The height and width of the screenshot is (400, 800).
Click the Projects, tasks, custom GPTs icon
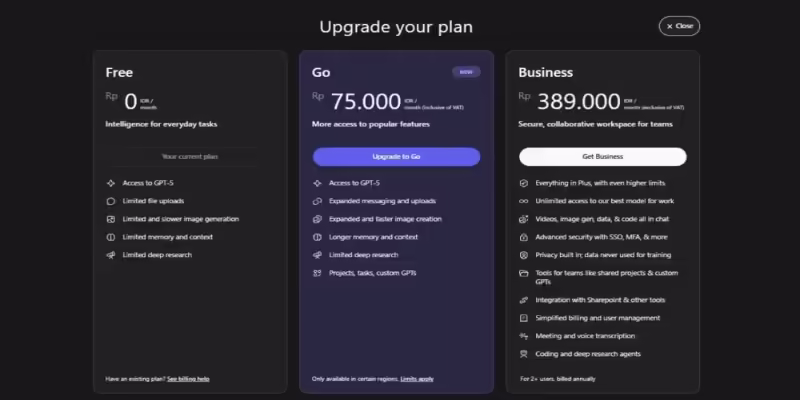click(x=317, y=273)
